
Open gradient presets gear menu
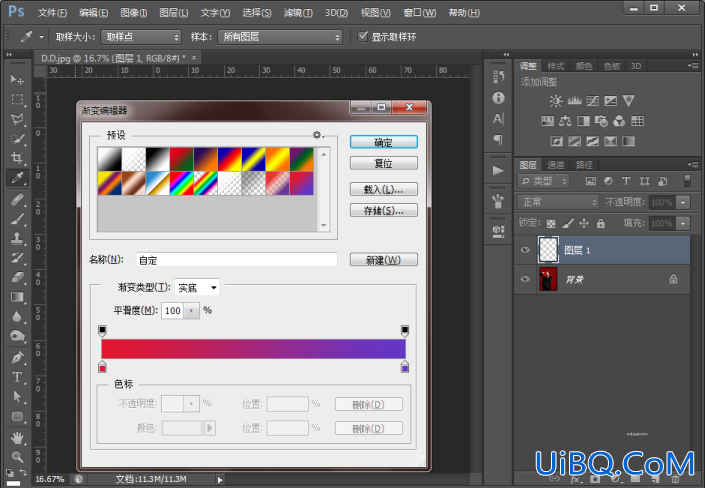[318, 135]
